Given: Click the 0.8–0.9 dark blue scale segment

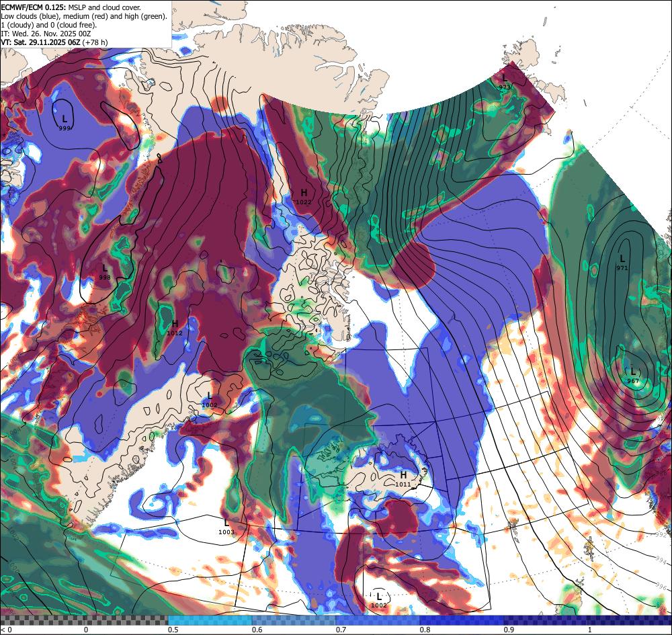Looking at the screenshot, I should point(462,620).
